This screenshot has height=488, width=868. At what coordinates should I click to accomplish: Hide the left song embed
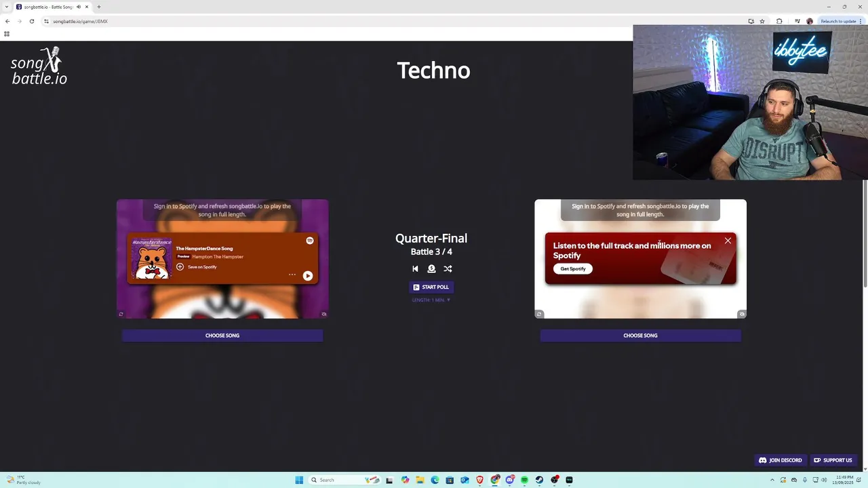[x=324, y=314]
